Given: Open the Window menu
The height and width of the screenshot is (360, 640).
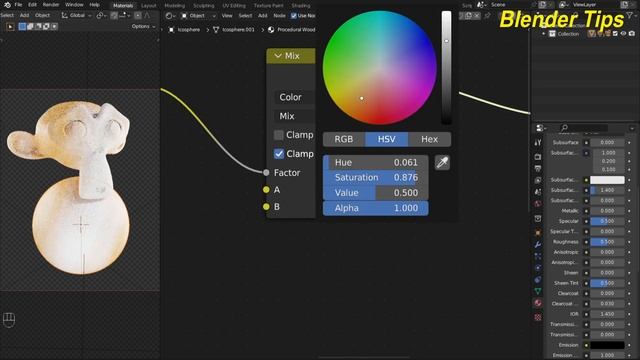Looking at the screenshot, I should pos(74,5).
